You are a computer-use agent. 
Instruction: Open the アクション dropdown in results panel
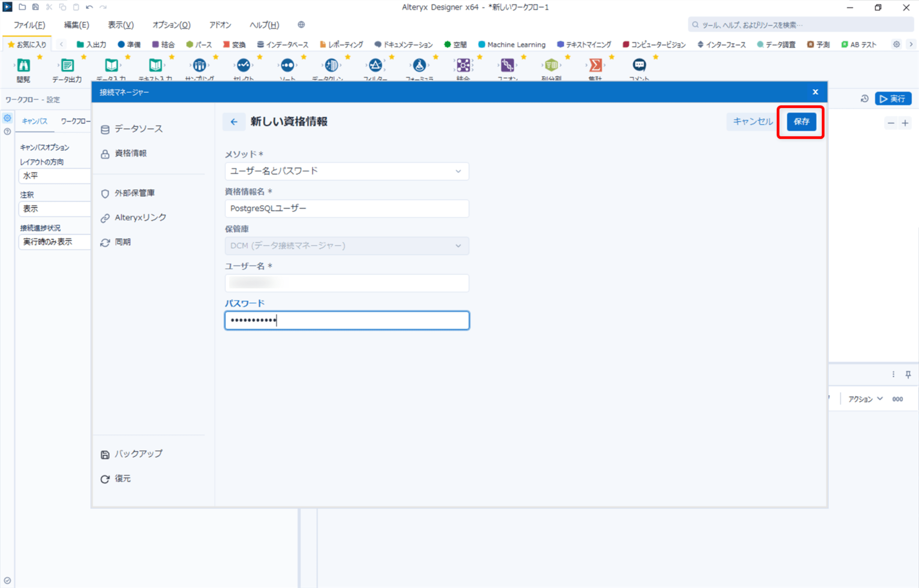[x=866, y=399]
